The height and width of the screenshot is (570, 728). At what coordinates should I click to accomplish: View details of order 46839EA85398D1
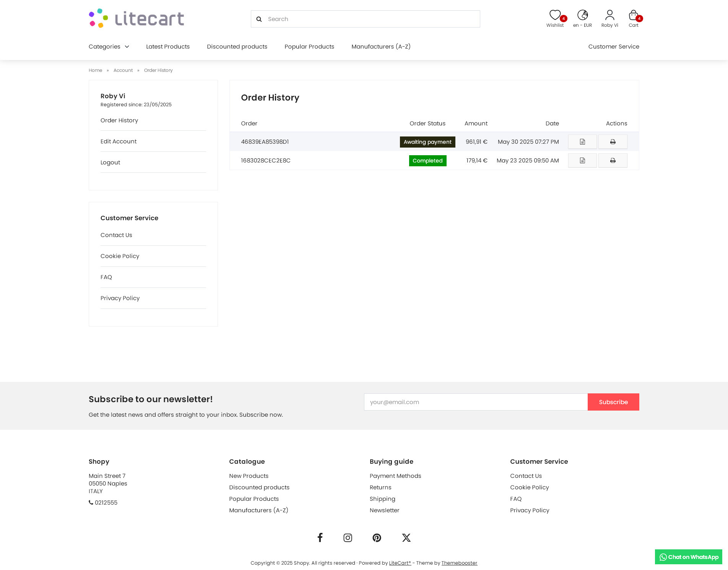click(x=582, y=142)
